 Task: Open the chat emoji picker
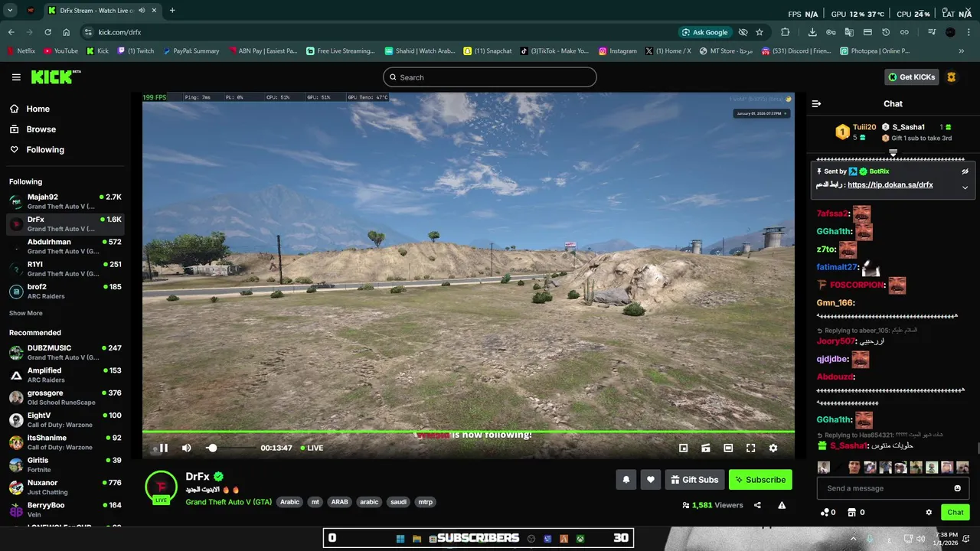[x=957, y=488]
